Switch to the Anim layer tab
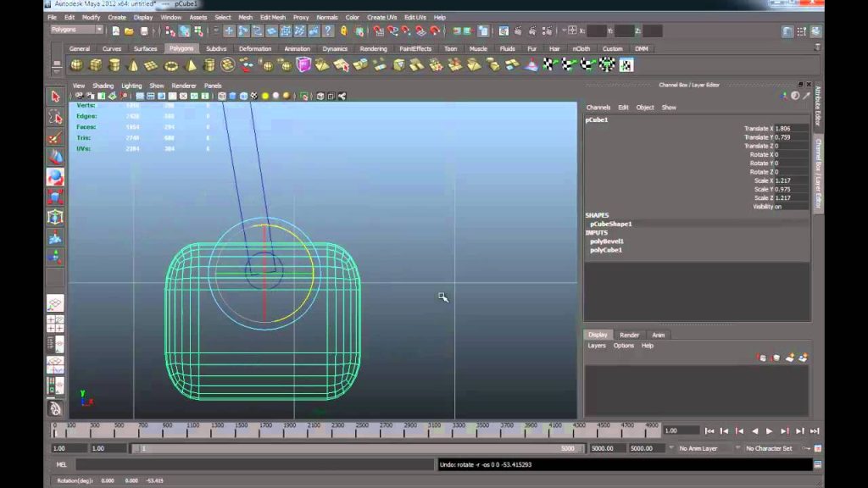Image resolution: width=868 pixels, height=488 pixels. [658, 335]
